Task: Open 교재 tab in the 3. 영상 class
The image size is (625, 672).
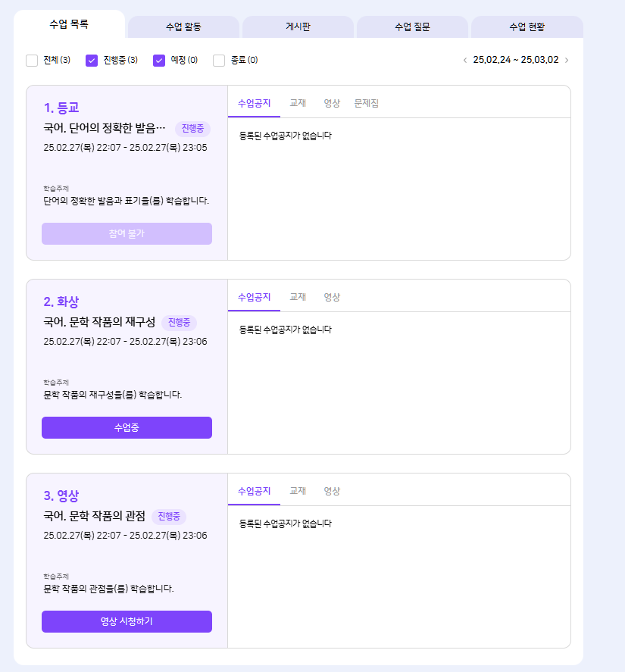Action: point(298,491)
